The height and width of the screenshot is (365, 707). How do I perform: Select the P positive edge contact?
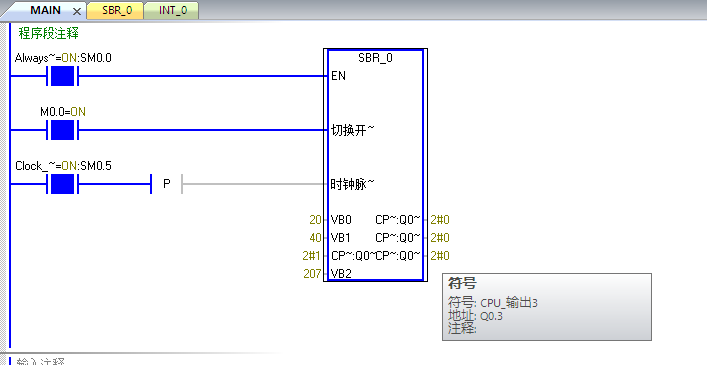tap(166, 184)
